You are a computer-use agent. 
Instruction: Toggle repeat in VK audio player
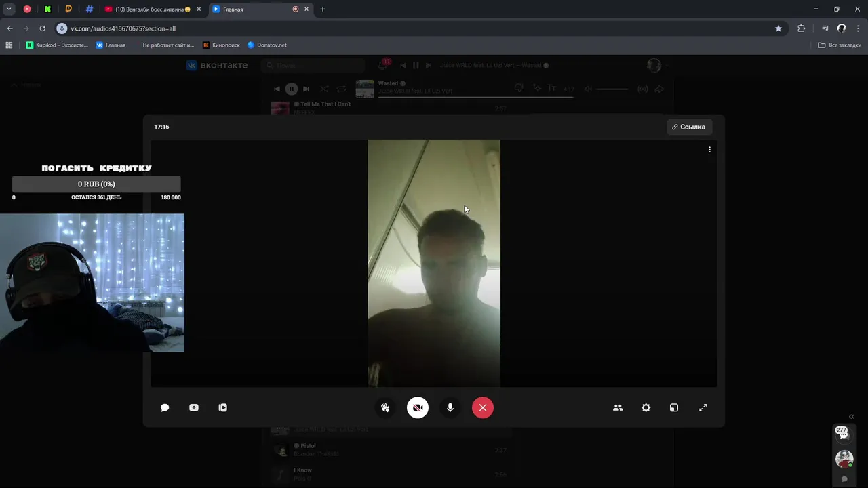coord(341,89)
